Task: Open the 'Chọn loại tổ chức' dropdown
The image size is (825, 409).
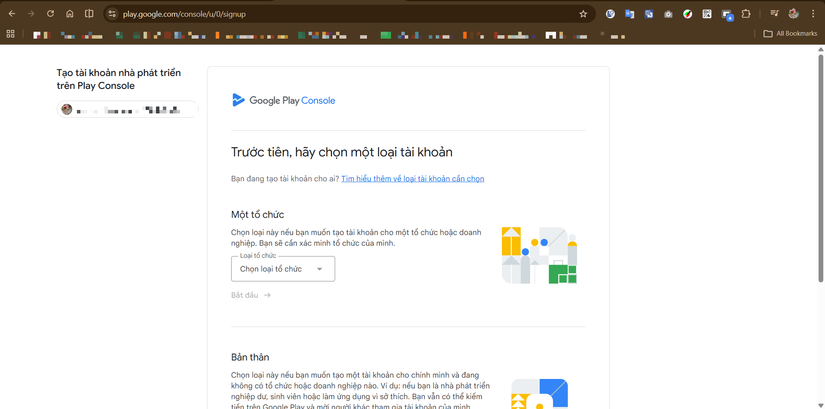Action: [283, 269]
